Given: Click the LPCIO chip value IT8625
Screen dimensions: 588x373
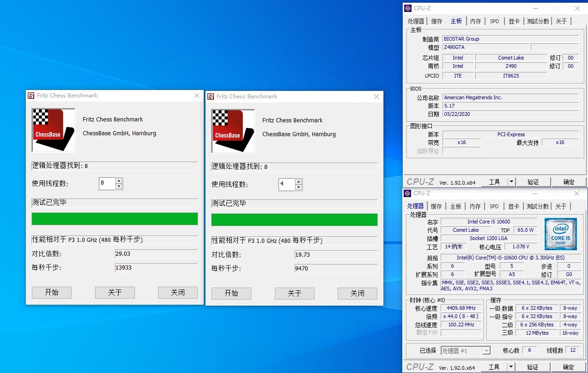Looking at the screenshot, I should pos(511,76).
